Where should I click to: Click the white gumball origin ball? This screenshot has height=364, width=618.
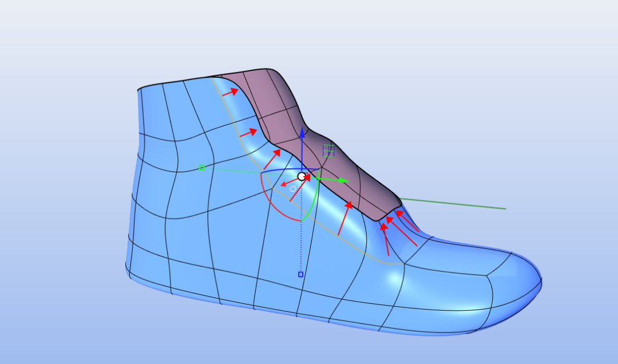click(302, 176)
